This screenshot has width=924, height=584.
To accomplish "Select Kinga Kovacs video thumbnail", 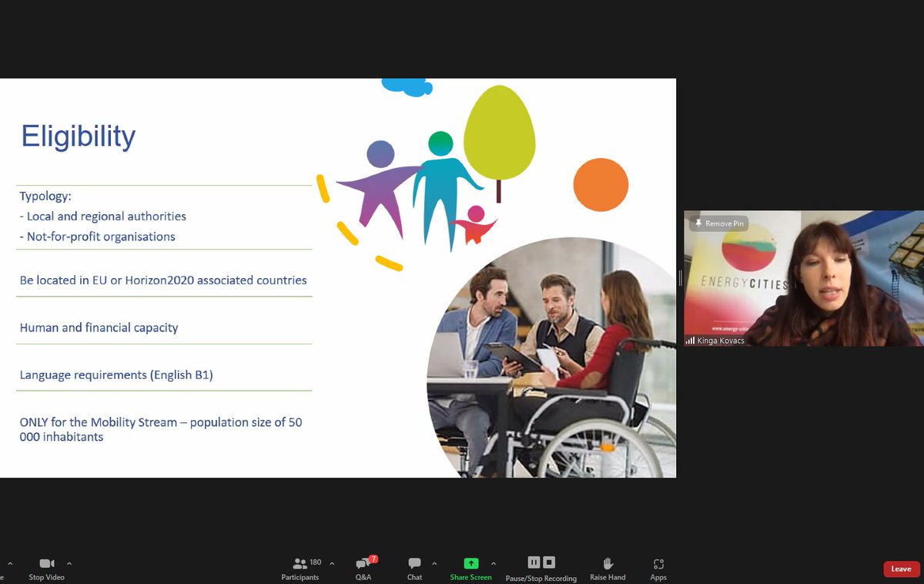I will [x=804, y=278].
